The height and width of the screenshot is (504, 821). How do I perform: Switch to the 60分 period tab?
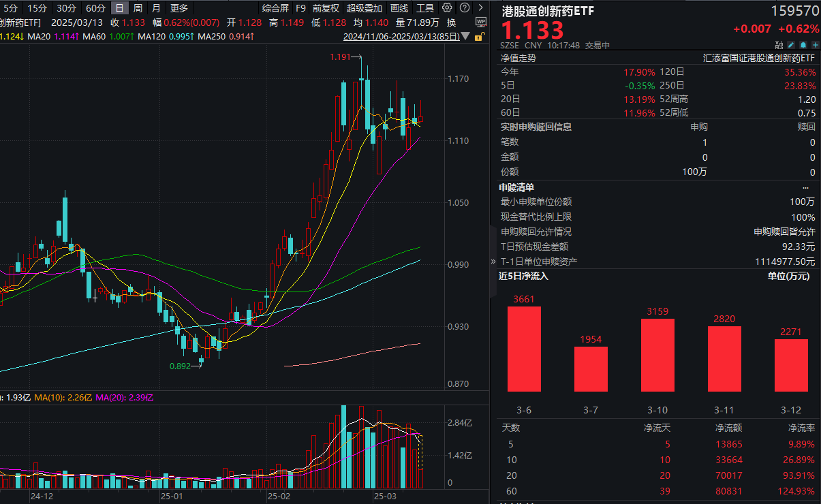[x=95, y=8]
